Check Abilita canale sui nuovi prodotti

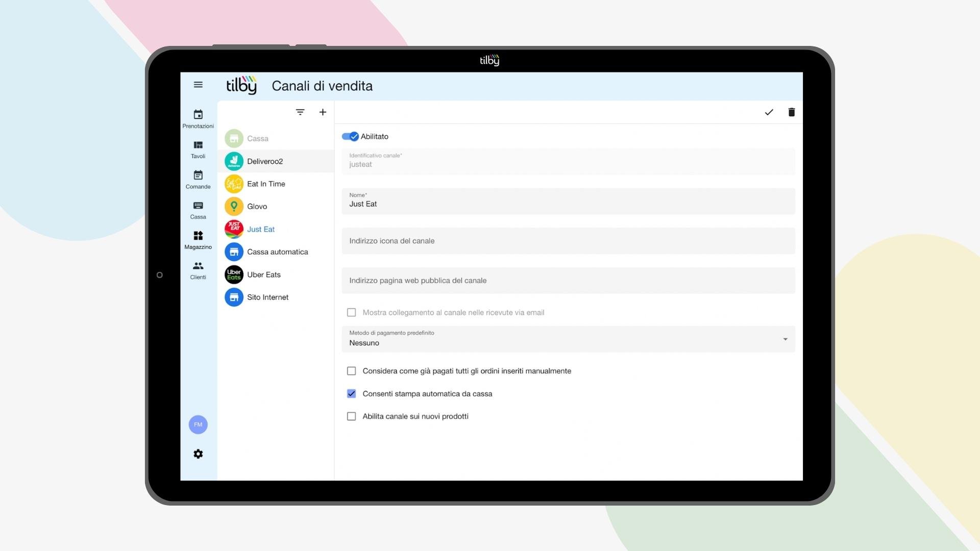[352, 416]
